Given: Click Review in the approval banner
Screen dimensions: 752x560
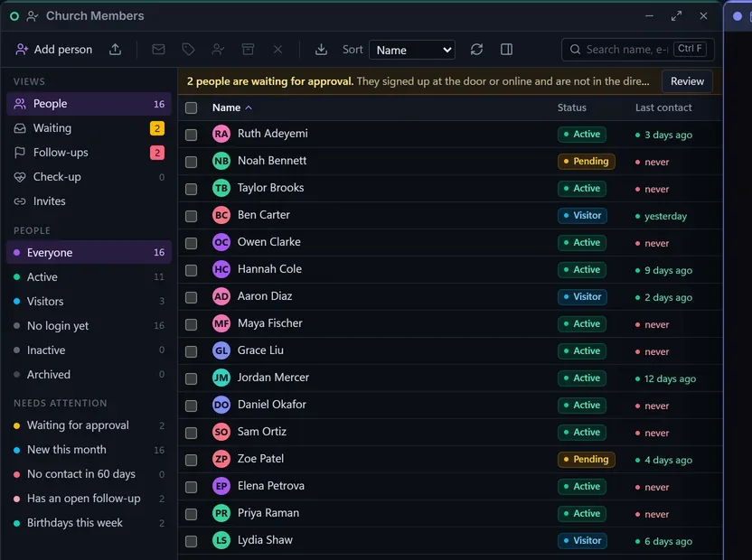Looking at the screenshot, I should pos(687,81).
